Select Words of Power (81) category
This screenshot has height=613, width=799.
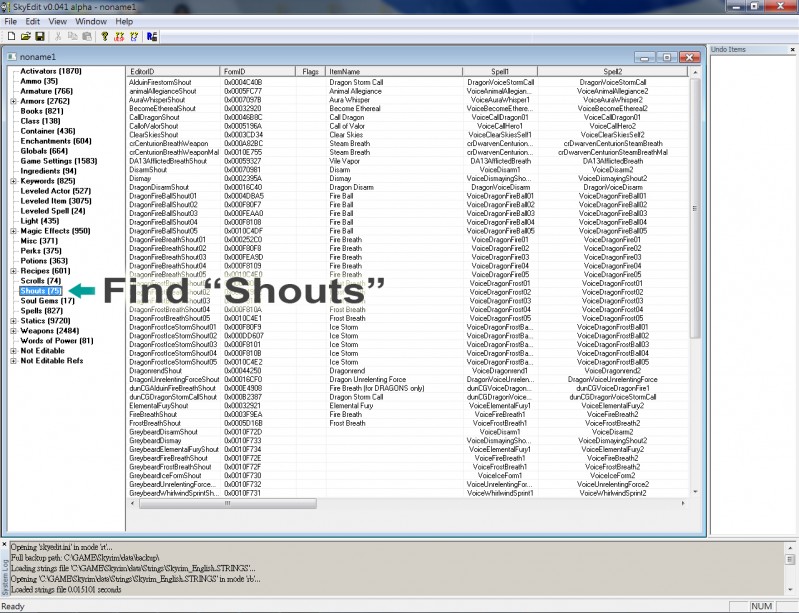(x=57, y=341)
